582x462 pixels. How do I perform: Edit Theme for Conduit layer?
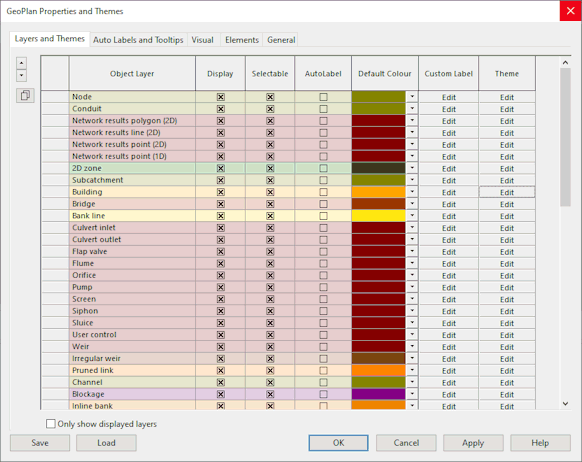(507, 109)
